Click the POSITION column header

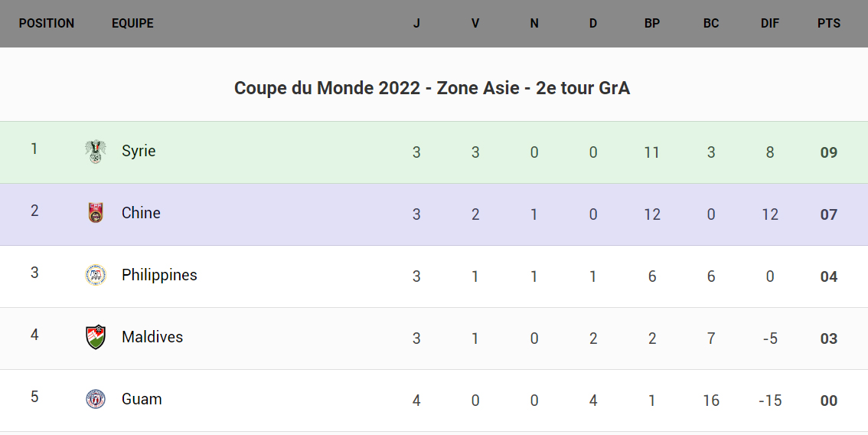[x=47, y=24]
